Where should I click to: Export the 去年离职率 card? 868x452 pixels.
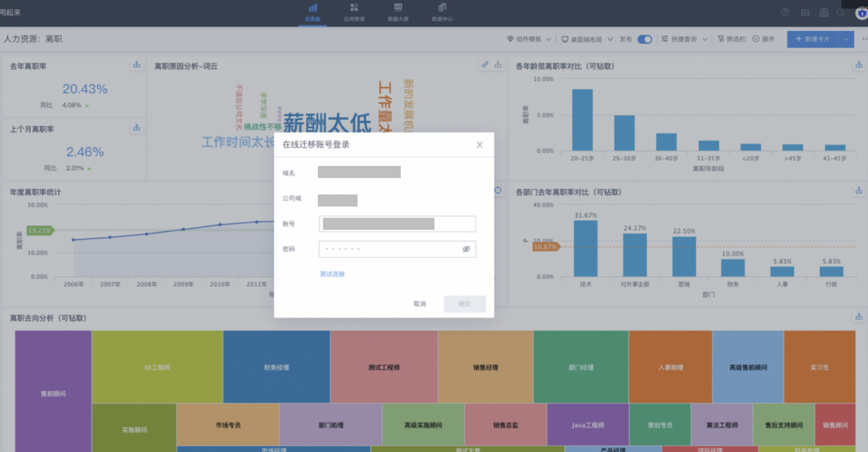136,65
